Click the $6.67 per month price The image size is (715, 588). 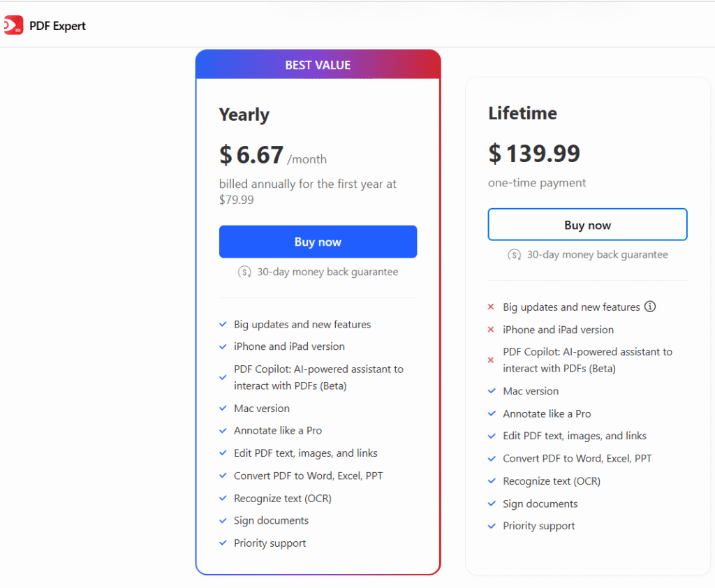[x=252, y=155]
